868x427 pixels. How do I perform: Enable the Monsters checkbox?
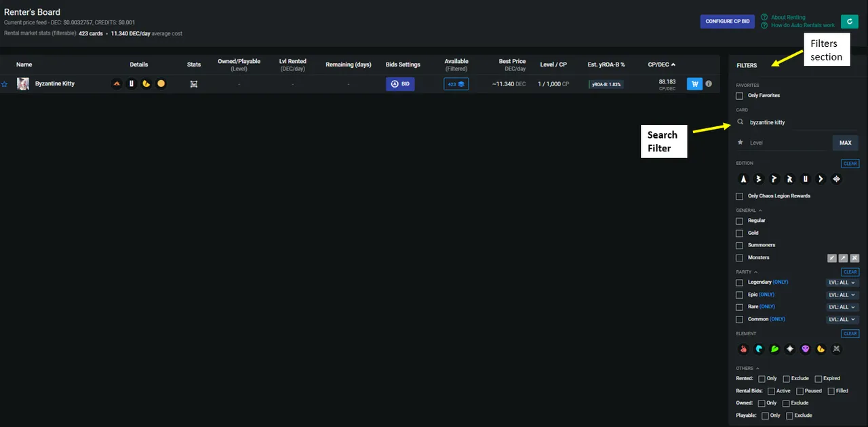740,258
